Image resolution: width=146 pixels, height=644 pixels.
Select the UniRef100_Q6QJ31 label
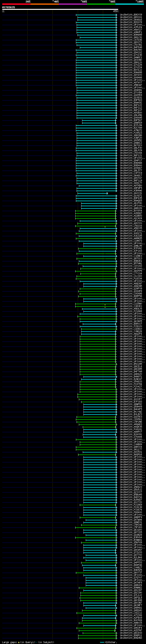tap(131, 37)
